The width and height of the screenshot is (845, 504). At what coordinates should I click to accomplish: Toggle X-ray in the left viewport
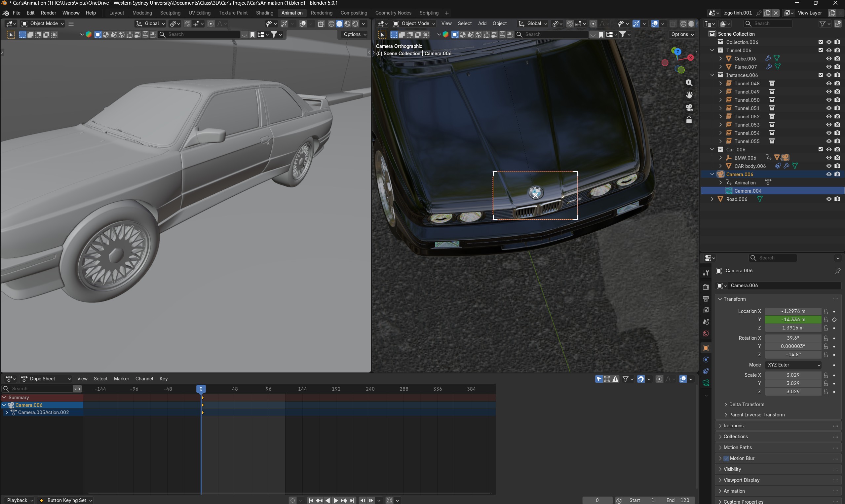[x=321, y=24]
